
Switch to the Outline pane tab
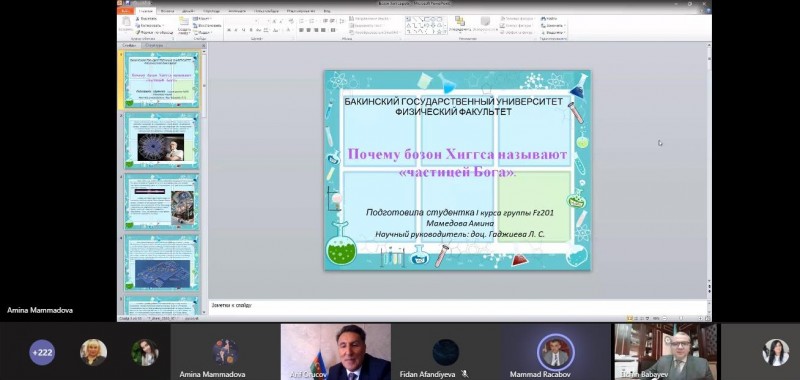click(154, 45)
